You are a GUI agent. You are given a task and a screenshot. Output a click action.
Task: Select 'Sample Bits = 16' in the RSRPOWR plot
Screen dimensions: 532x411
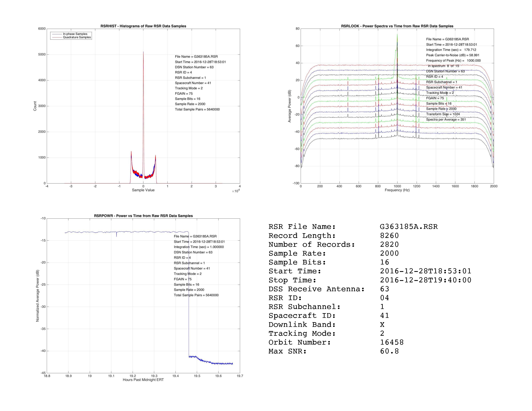pyautogui.click(x=187, y=284)
